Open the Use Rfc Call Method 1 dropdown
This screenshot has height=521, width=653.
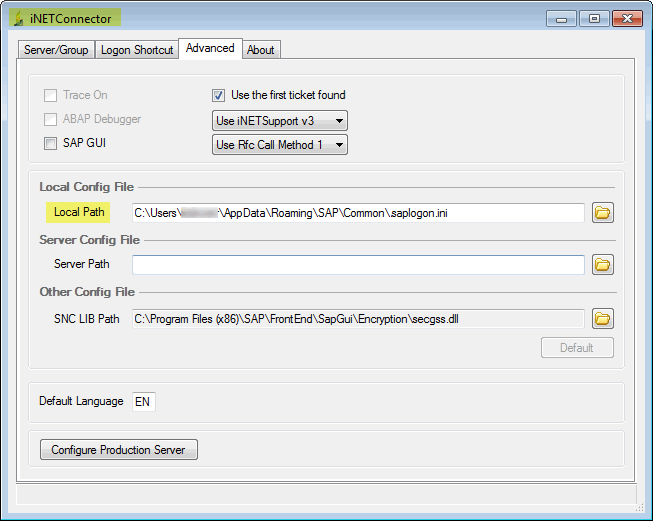click(x=280, y=145)
